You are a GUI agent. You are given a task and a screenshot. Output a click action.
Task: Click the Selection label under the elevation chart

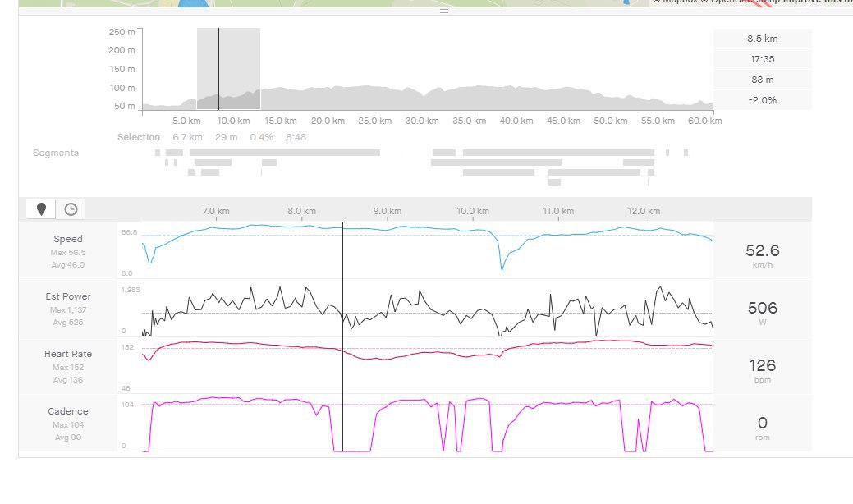tap(139, 137)
